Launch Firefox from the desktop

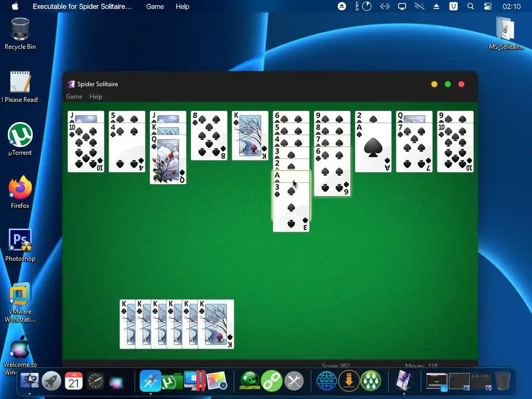click(20, 192)
